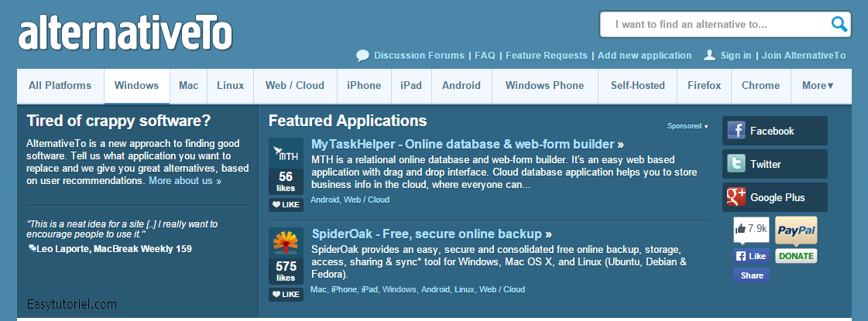
Task: Click the Facebook logo icon
Action: pos(736,131)
